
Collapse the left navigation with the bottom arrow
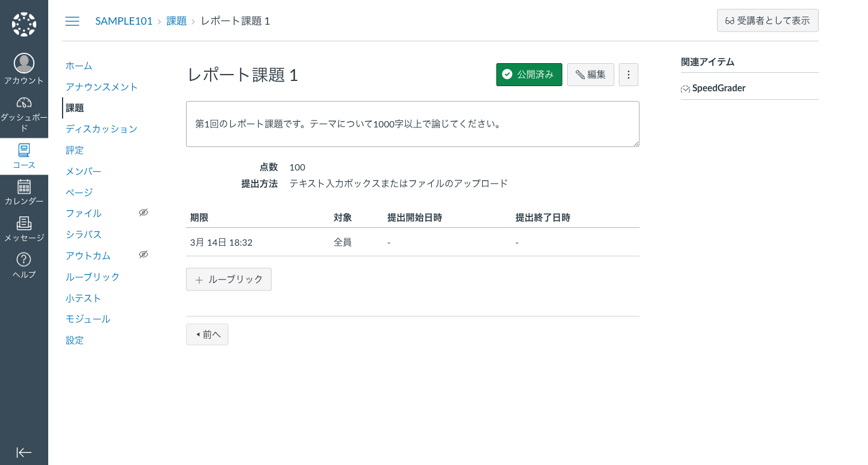(24, 453)
